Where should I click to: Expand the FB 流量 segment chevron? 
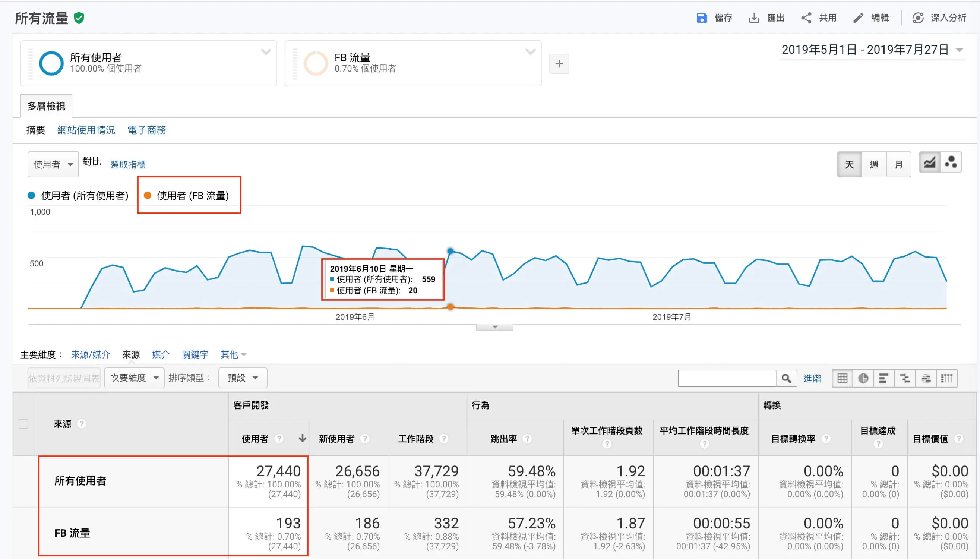click(531, 51)
